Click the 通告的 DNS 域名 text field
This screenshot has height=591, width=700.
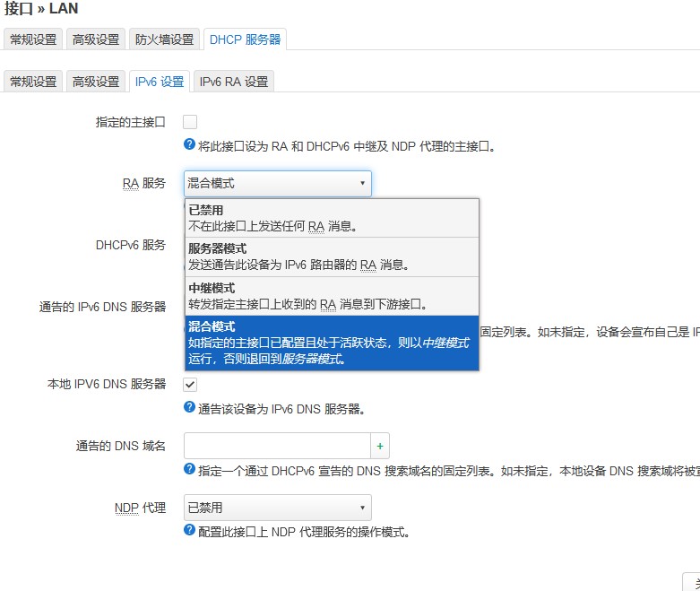click(x=277, y=446)
